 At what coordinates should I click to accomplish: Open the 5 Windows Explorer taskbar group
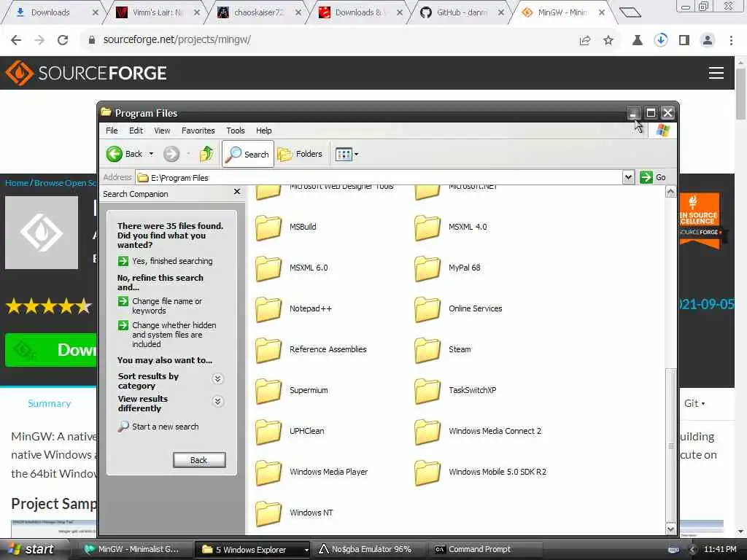[x=254, y=550]
